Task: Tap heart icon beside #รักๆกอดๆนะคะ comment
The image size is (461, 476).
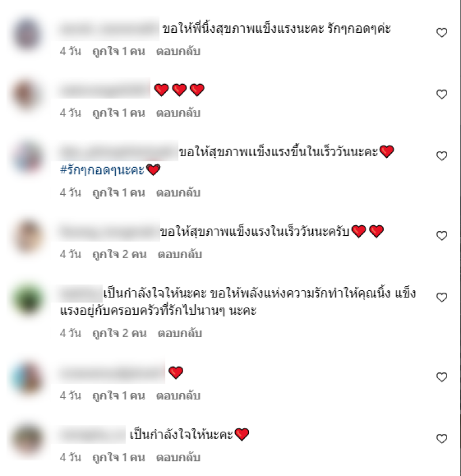Action: [x=441, y=156]
